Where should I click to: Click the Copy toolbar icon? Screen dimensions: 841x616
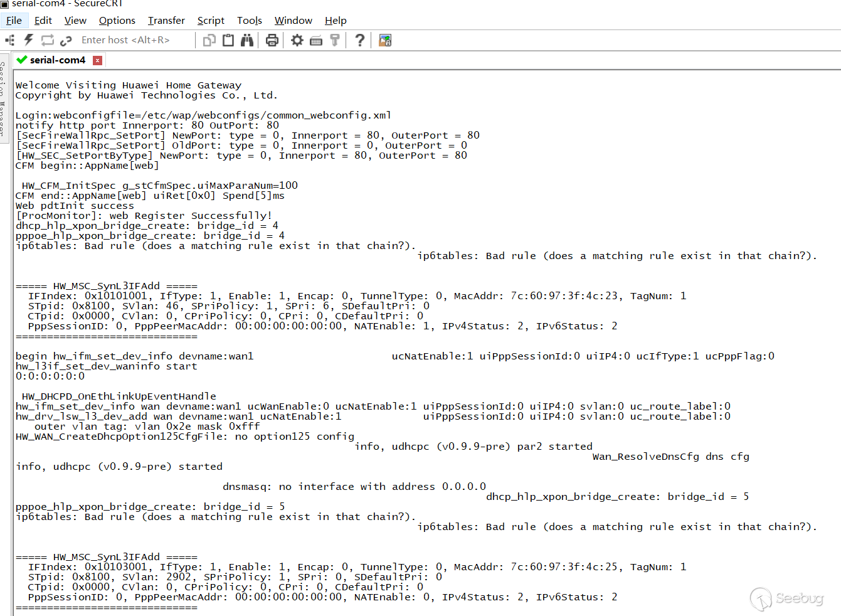(209, 40)
